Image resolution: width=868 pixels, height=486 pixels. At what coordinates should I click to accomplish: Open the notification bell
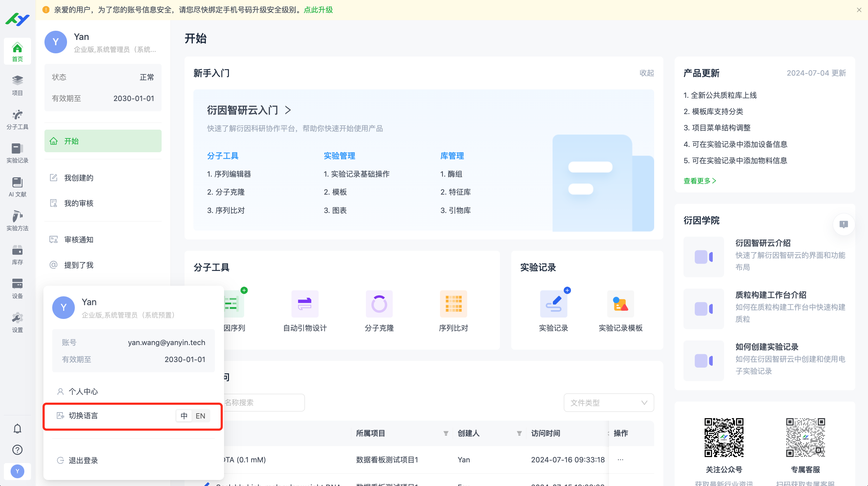(17, 428)
